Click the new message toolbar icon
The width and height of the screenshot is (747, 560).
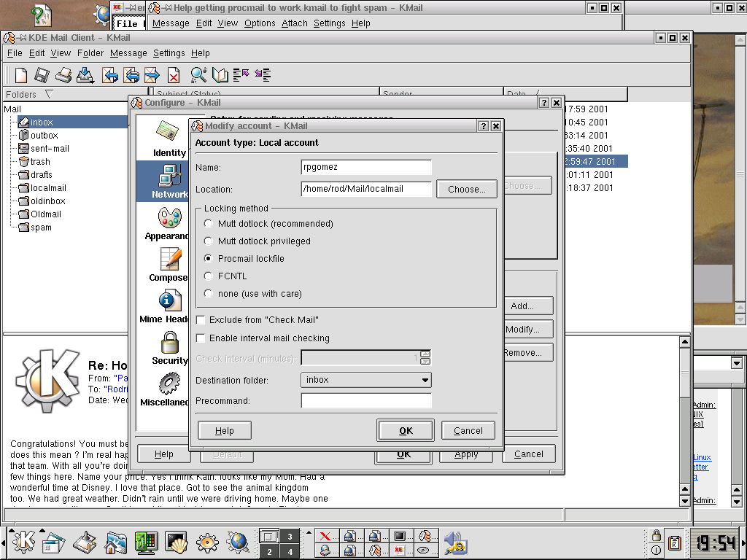click(x=21, y=75)
